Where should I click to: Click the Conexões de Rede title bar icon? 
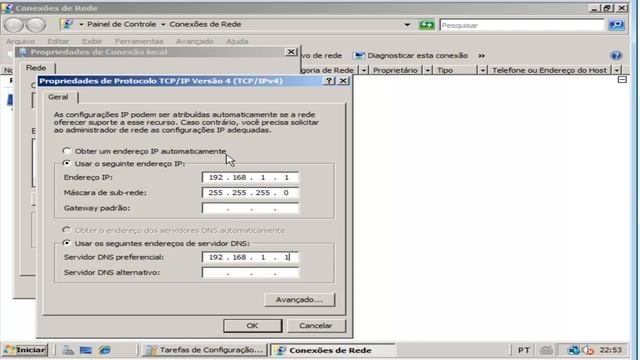point(7,8)
